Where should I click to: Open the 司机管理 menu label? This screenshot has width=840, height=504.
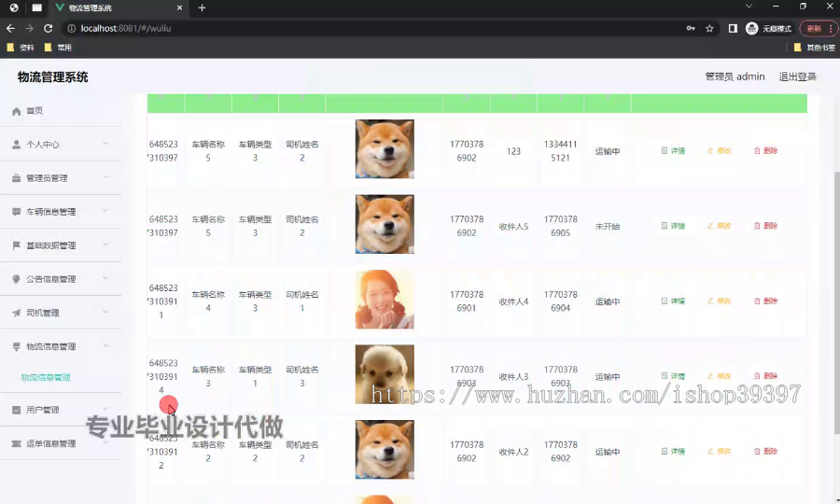click(43, 313)
